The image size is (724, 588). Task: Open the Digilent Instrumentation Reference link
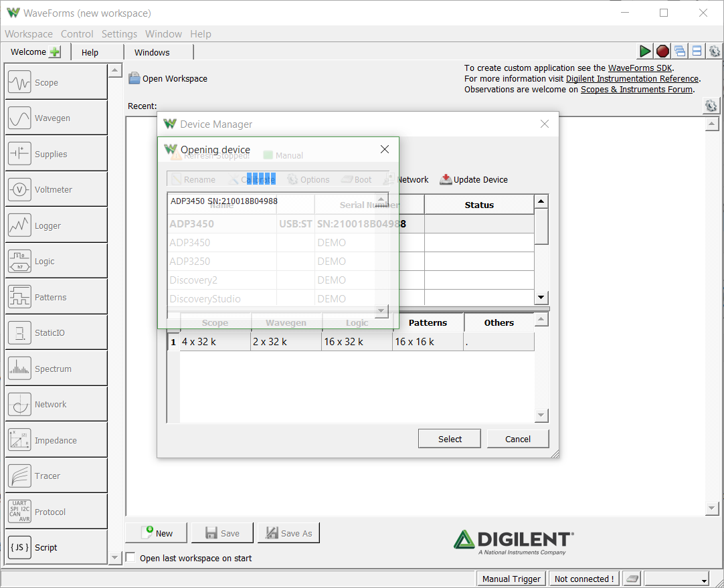tap(632, 78)
